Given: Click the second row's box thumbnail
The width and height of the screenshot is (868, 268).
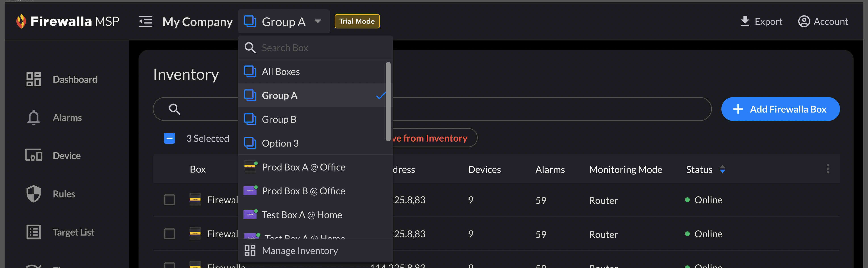Looking at the screenshot, I should 195,233.
